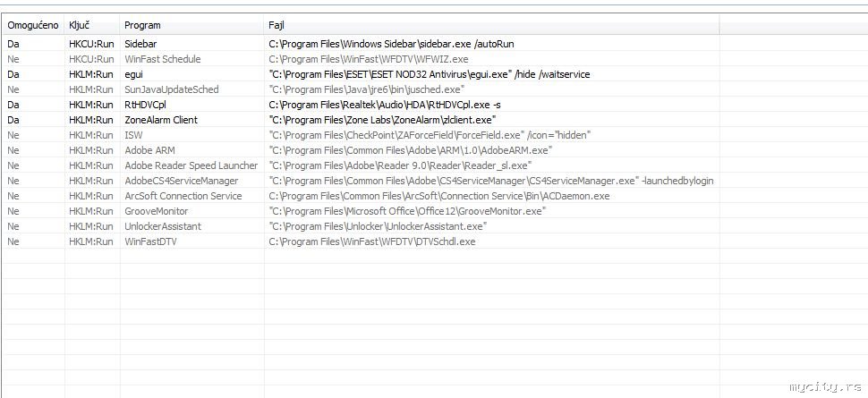
Task: Select the egui program entry
Action: pos(134,74)
